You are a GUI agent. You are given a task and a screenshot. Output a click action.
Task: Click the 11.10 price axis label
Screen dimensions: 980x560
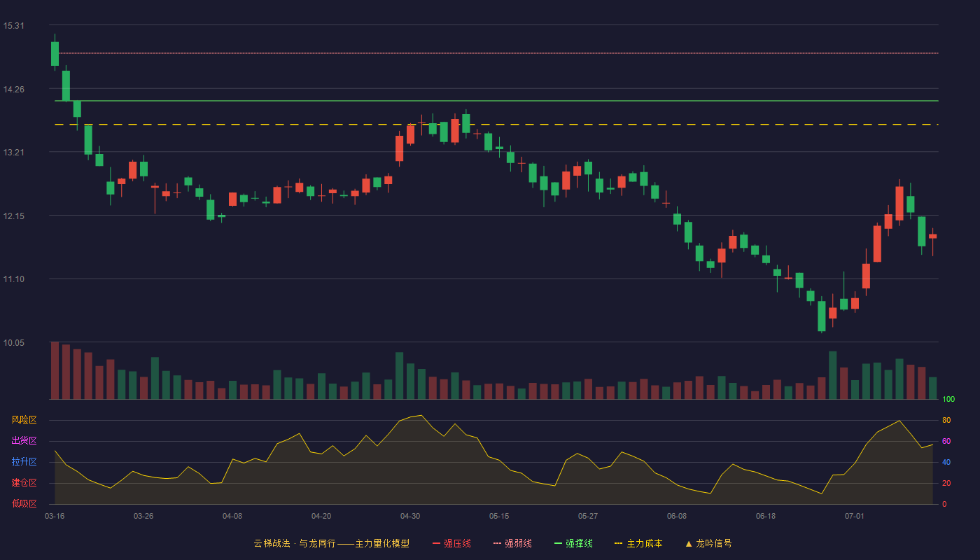click(14, 279)
